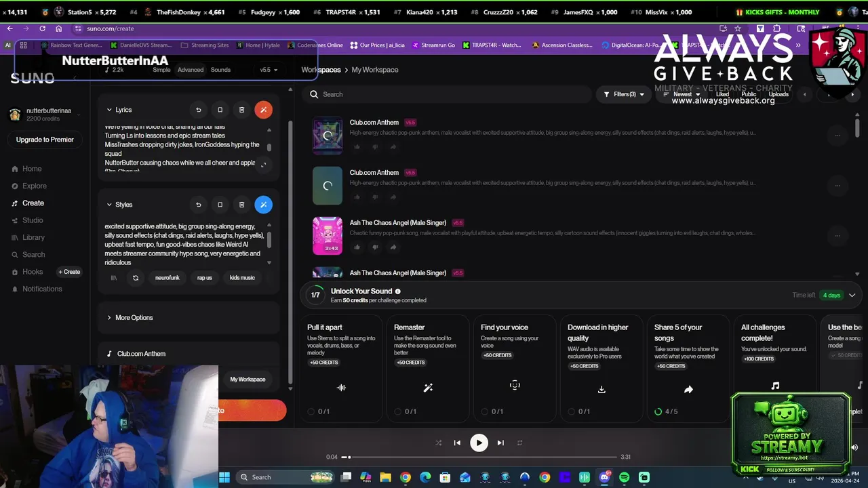Toggle the Liked filter
This screenshot has width=868, height=488.
723,94
